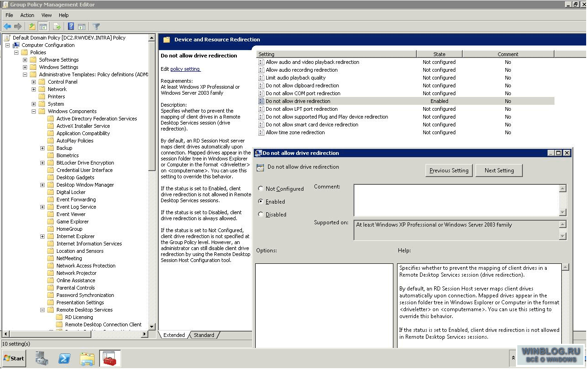Open the Action menu
The width and height of the screenshot is (588, 370).
pos(27,15)
